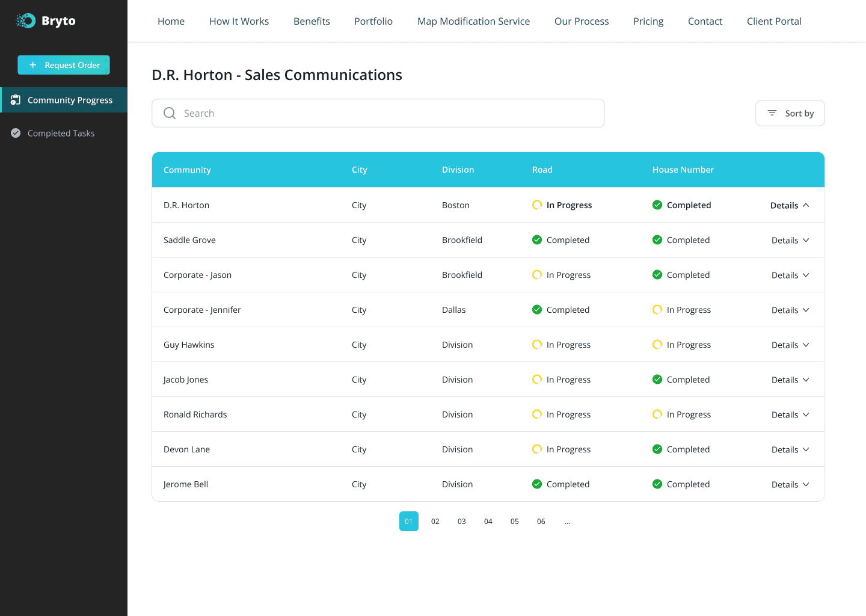Go to page 02
The width and height of the screenshot is (866, 616).
tap(435, 522)
